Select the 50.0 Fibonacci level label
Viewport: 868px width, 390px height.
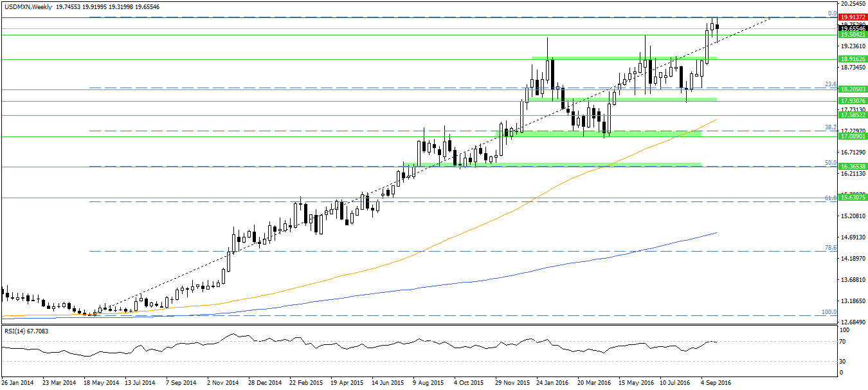[x=830, y=163]
